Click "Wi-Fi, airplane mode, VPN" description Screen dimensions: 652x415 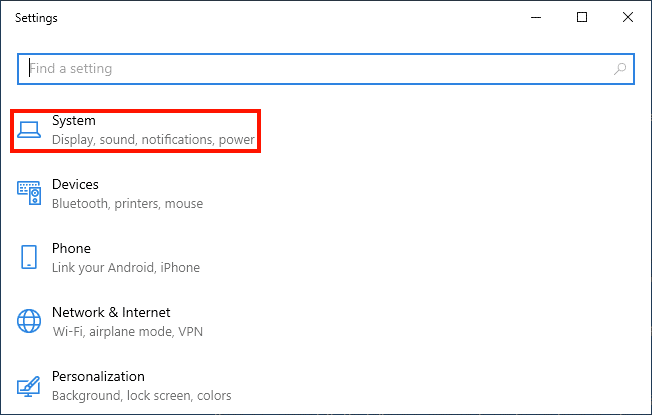125,332
